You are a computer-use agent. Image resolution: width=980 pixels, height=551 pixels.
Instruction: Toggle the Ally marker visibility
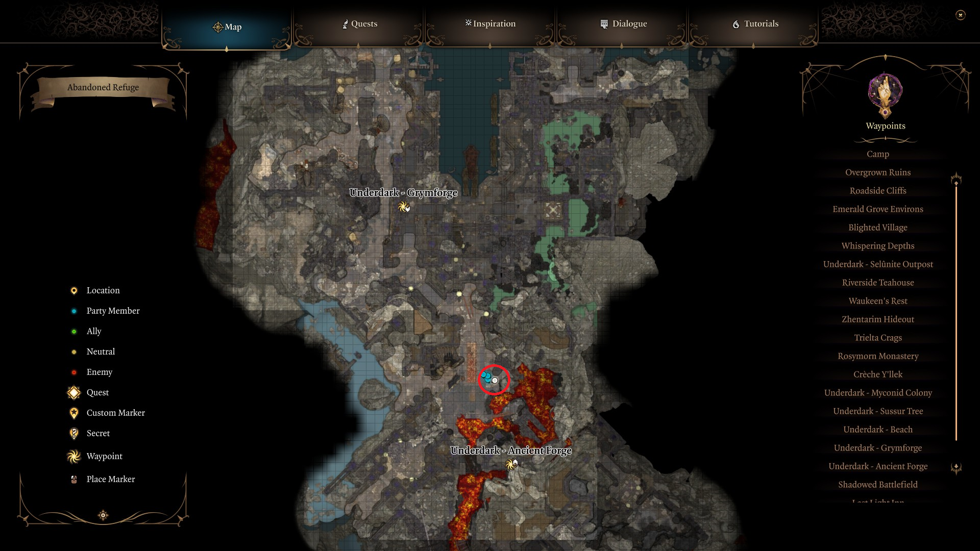pyautogui.click(x=73, y=331)
